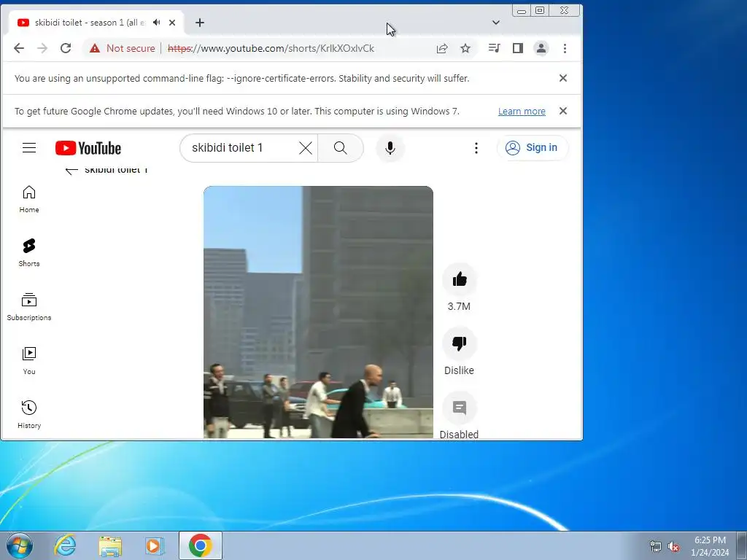Screen dimensions: 747x560
Task: Go forward with the Chrome forward arrow
Action: (42, 48)
